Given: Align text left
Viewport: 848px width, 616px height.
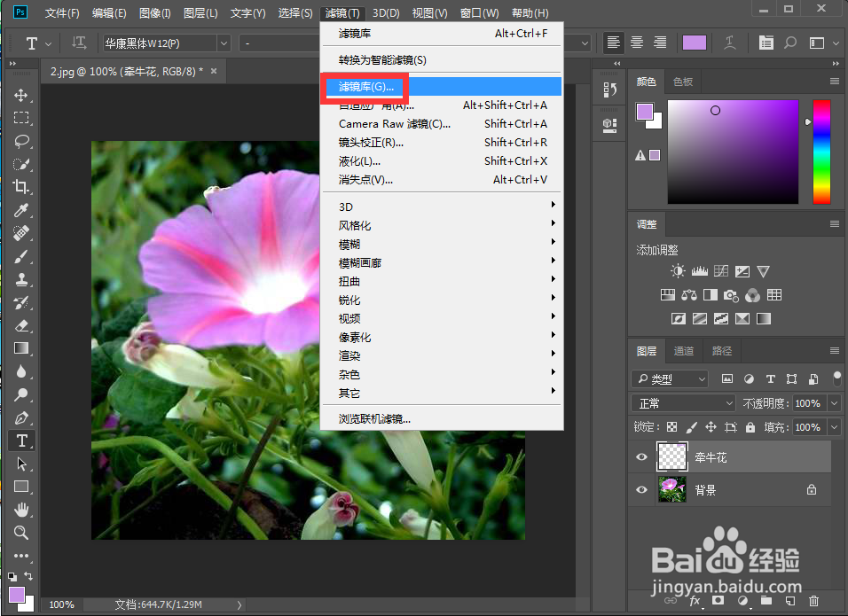Looking at the screenshot, I should [x=613, y=43].
